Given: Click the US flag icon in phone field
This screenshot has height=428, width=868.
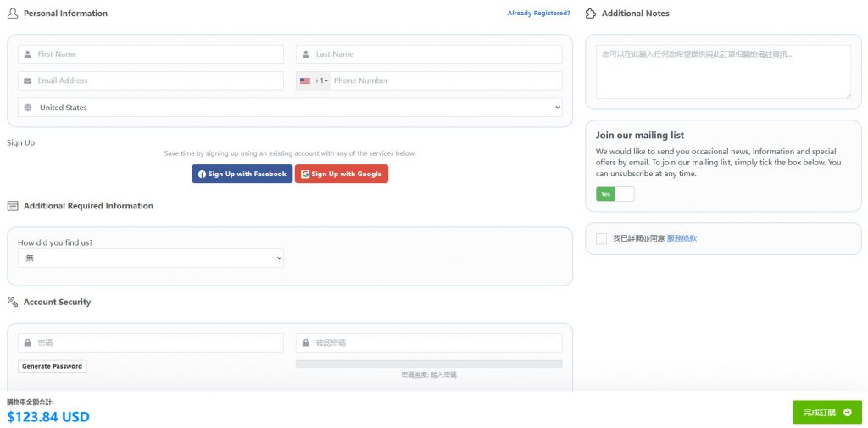Looking at the screenshot, I should coord(305,81).
